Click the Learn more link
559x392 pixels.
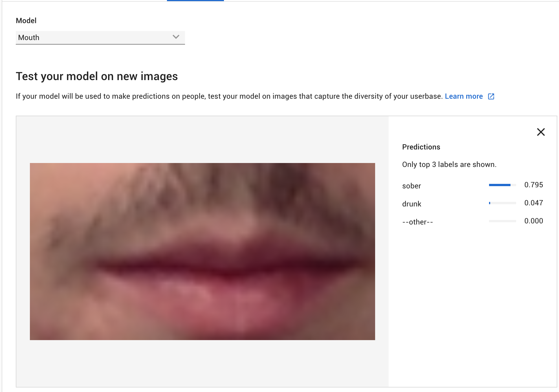464,96
